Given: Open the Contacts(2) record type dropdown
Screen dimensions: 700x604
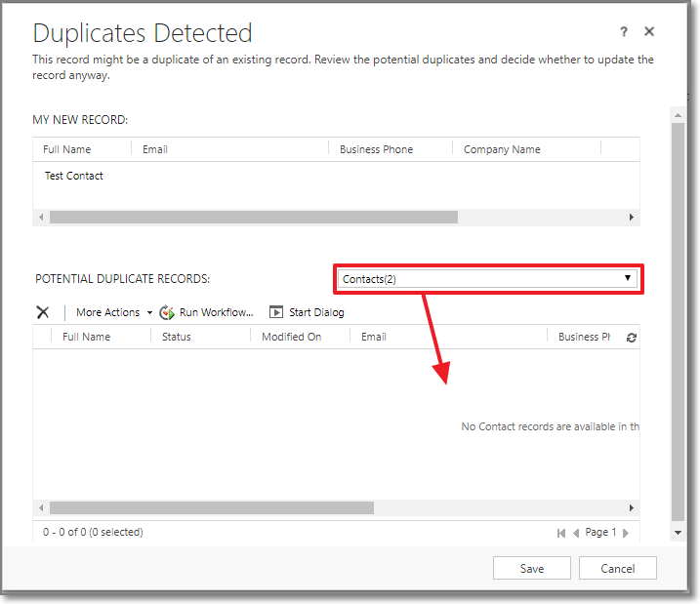Looking at the screenshot, I should click(487, 279).
